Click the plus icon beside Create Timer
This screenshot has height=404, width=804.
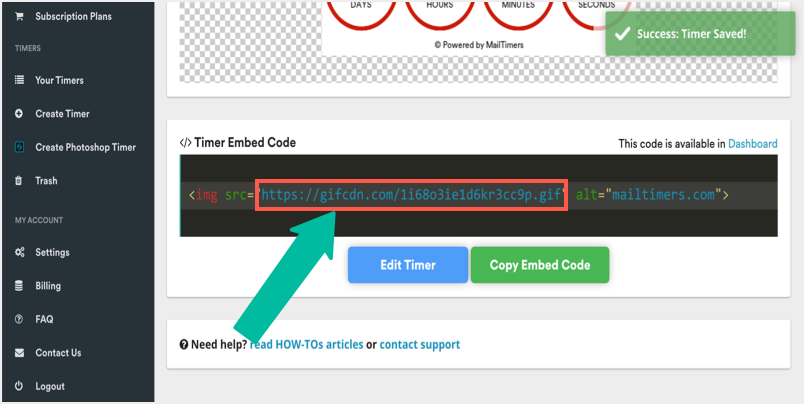pyautogui.click(x=19, y=114)
